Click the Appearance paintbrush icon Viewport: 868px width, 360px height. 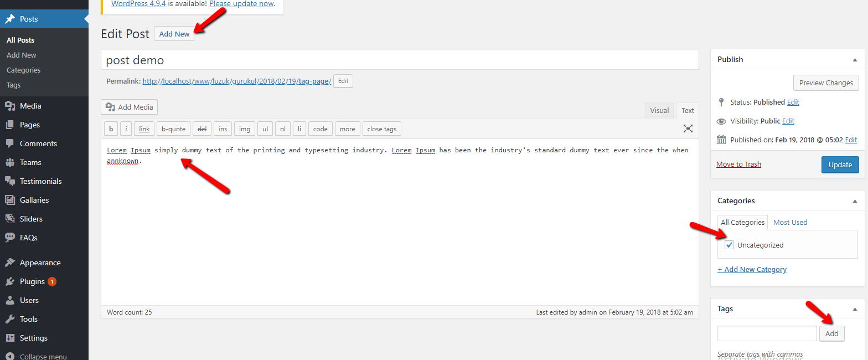[x=10, y=263]
